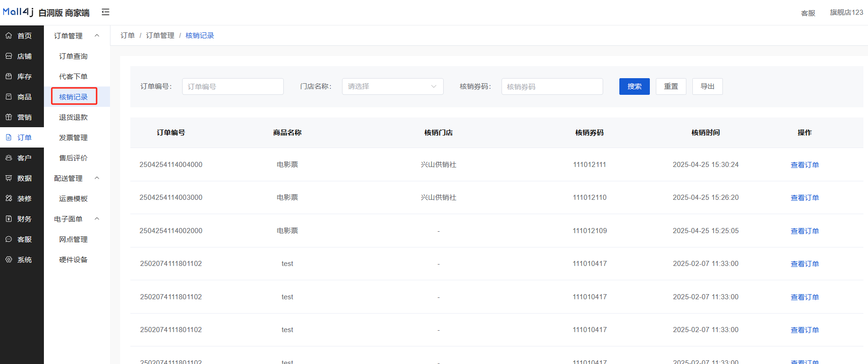868x364 pixels.
Task: Open 硬件设备 in the submenu
Action: coord(73,259)
